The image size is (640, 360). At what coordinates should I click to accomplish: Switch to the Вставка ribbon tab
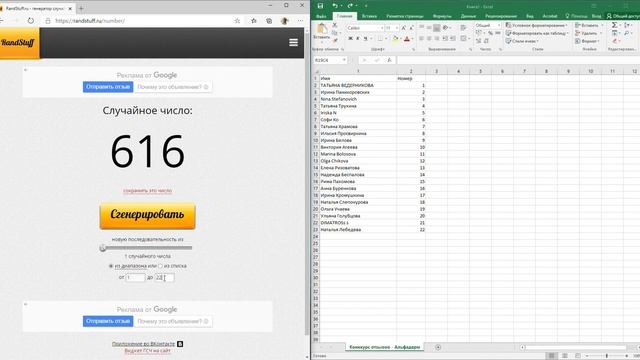click(369, 16)
